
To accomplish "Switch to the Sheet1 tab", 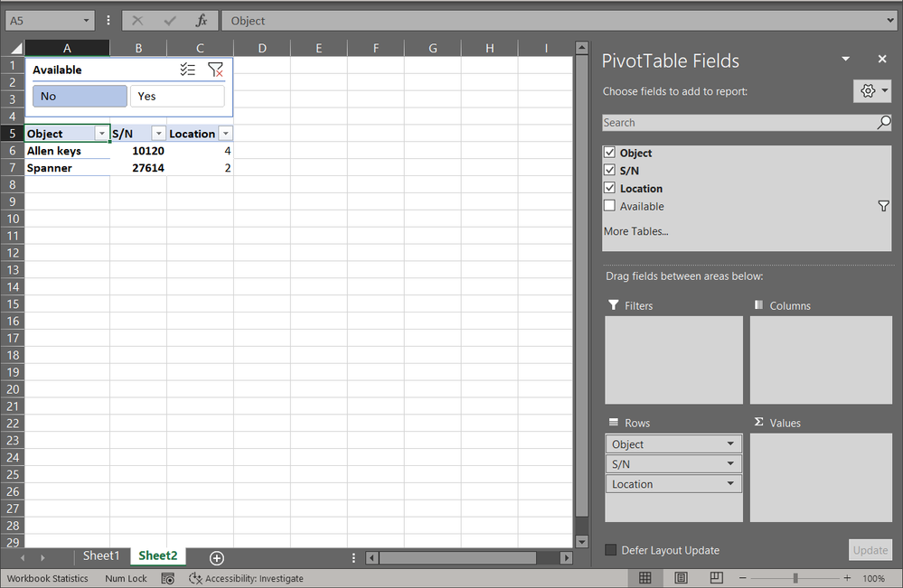I will pos(101,555).
